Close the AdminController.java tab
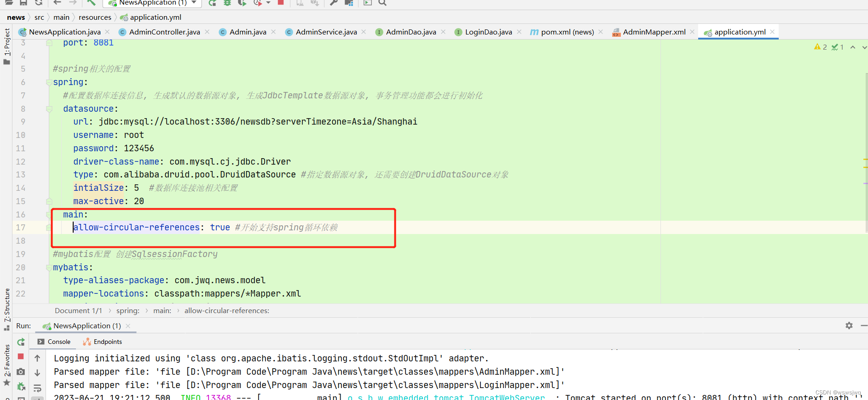868x400 pixels. (207, 32)
